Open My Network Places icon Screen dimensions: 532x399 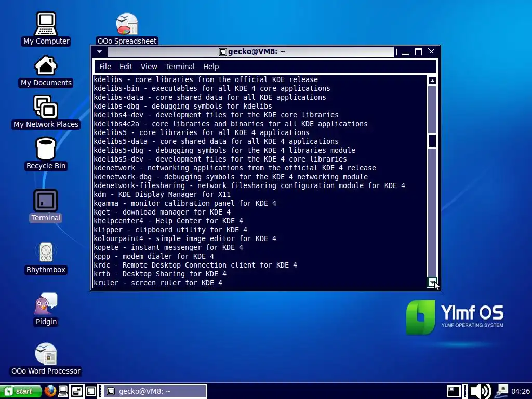click(x=46, y=112)
